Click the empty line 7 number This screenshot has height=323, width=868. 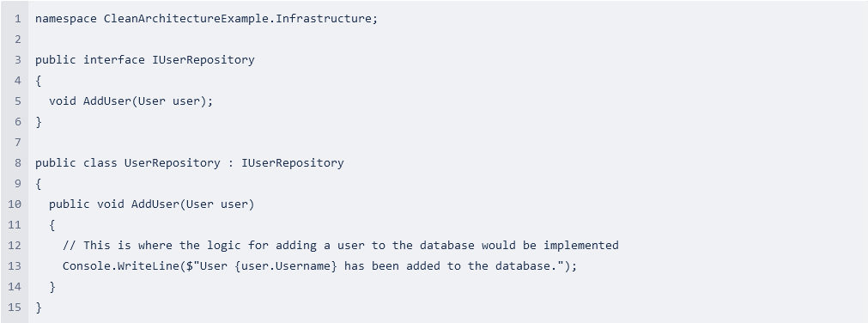pos(18,143)
